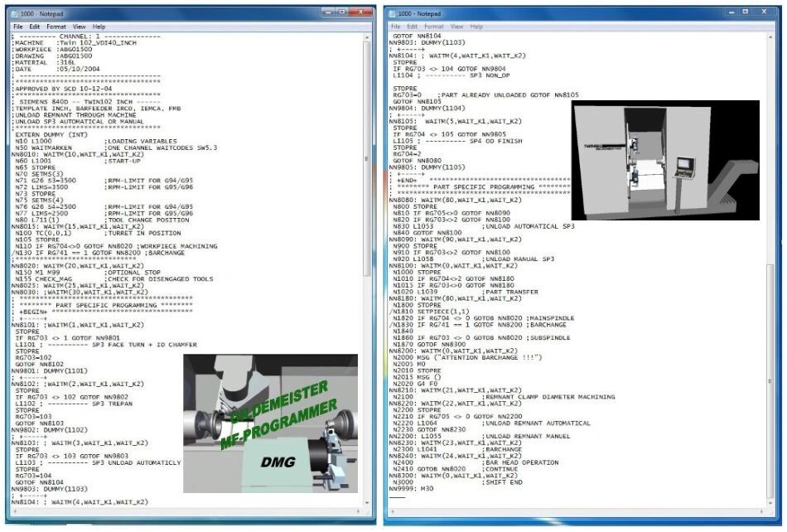
Task: Click Notepad icon in right window title bar
Action: tap(392, 13)
